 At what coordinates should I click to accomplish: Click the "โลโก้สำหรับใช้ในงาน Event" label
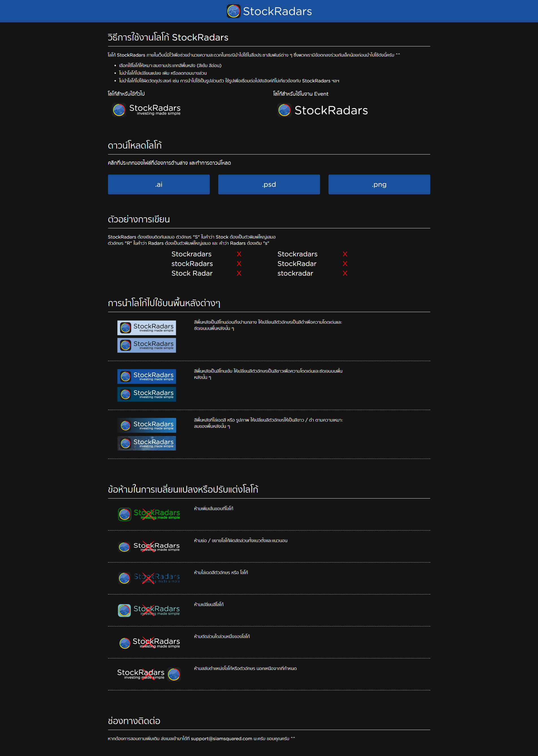tap(301, 94)
